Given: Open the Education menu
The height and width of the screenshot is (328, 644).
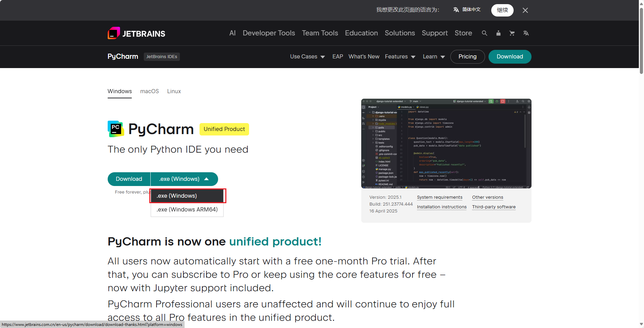Looking at the screenshot, I should (x=361, y=33).
